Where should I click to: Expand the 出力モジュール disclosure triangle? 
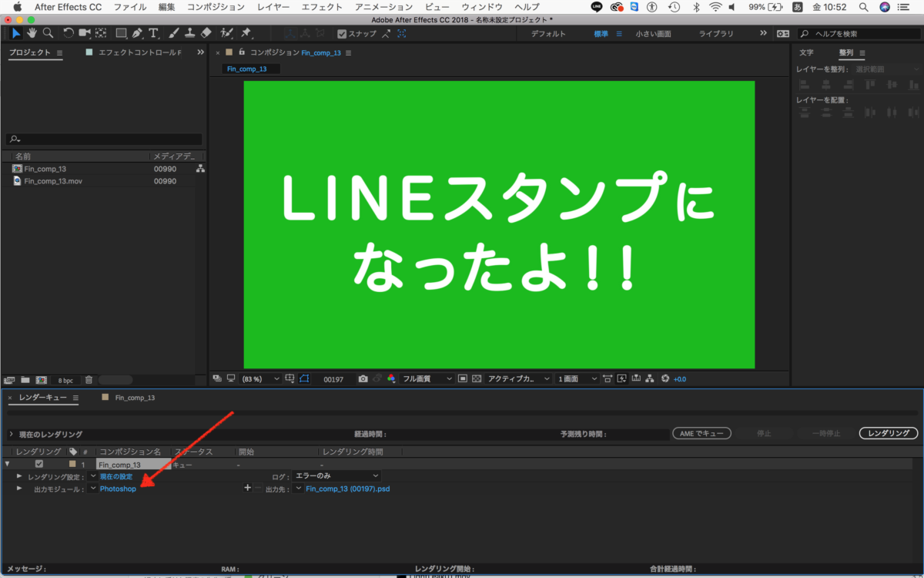click(19, 489)
